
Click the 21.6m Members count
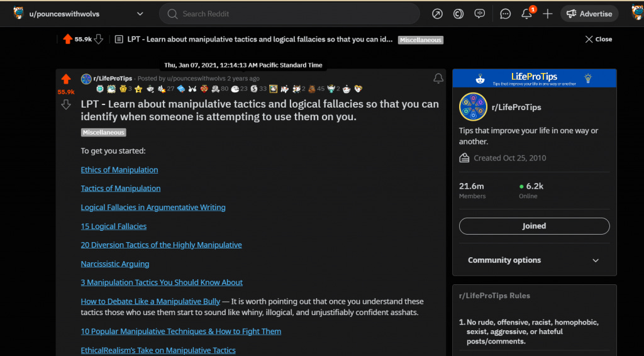point(472,191)
